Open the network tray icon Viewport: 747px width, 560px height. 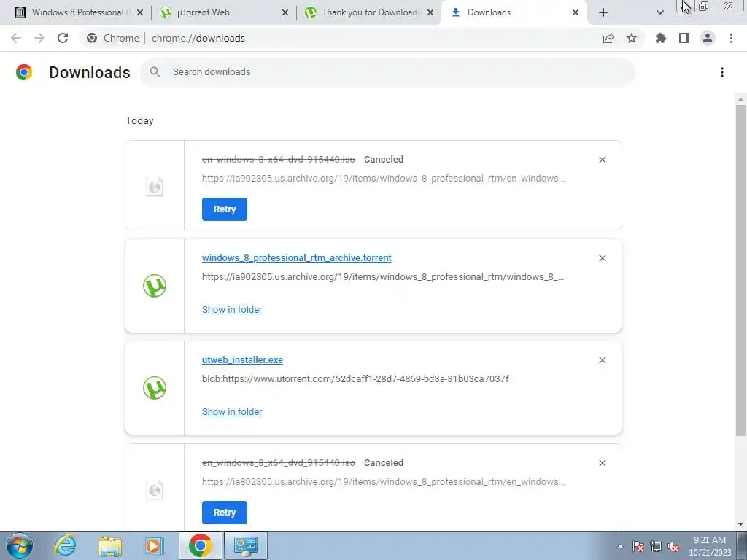tap(656, 546)
